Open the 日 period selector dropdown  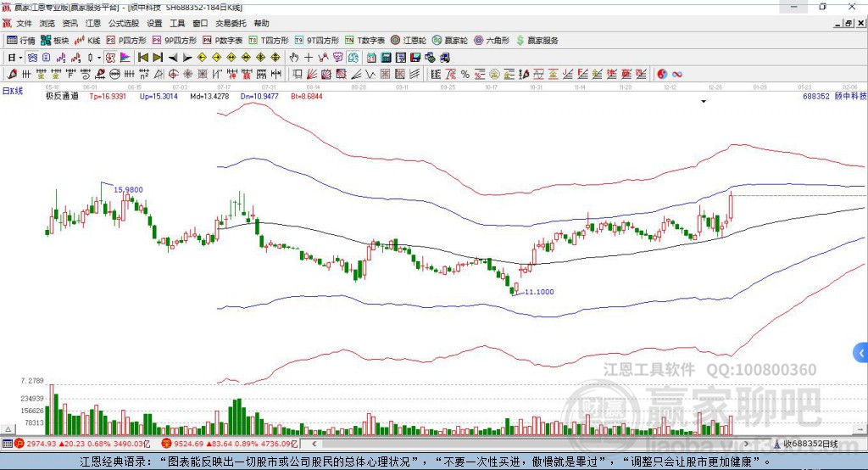point(15,58)
